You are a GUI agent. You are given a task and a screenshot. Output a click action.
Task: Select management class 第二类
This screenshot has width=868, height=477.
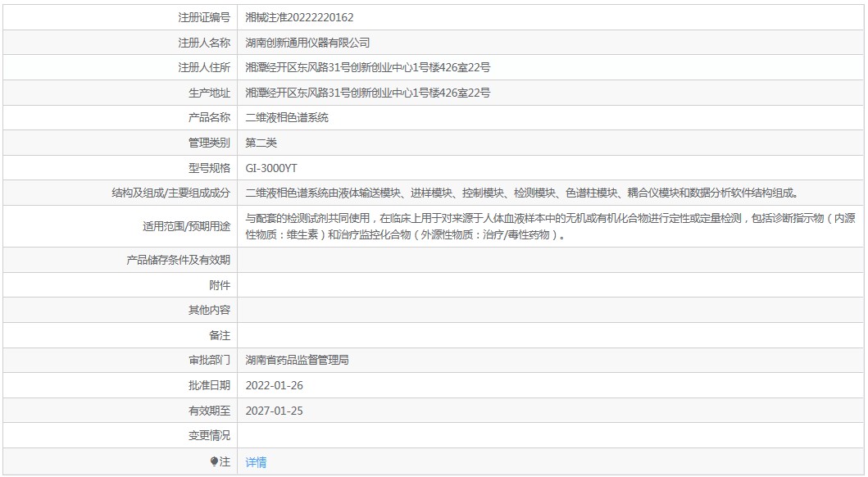261,143
